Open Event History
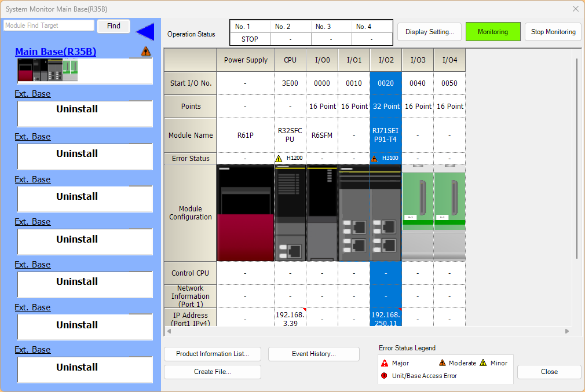The height and width of the screenshot is (392, 585). click(313, 354)
